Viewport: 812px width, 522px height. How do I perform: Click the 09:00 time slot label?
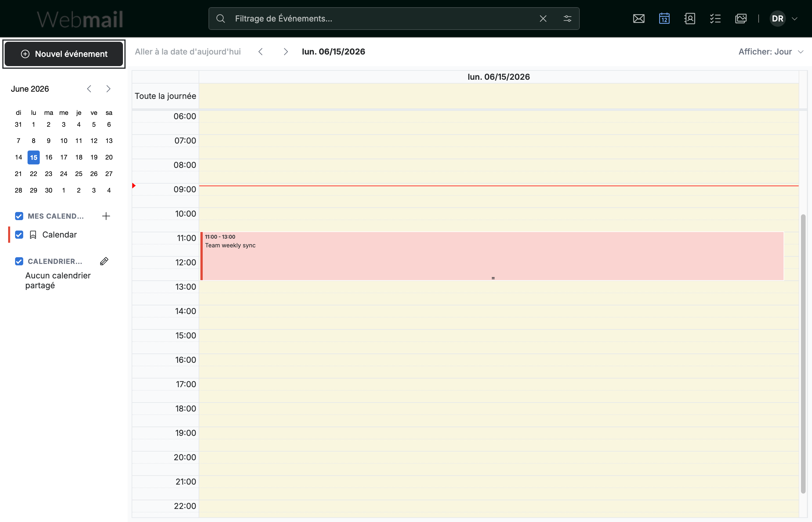coord(185,189)
